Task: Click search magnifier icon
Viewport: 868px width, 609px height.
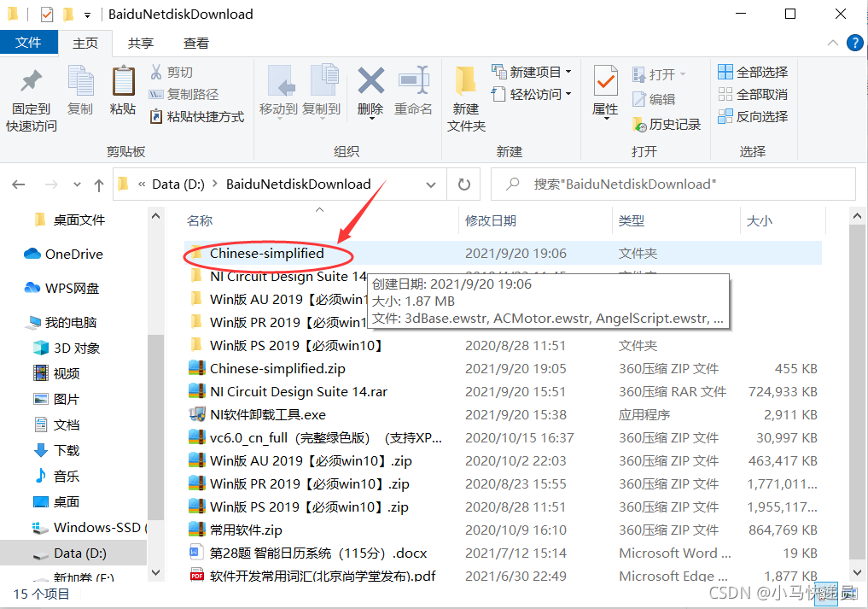Action: pos(513,184)
